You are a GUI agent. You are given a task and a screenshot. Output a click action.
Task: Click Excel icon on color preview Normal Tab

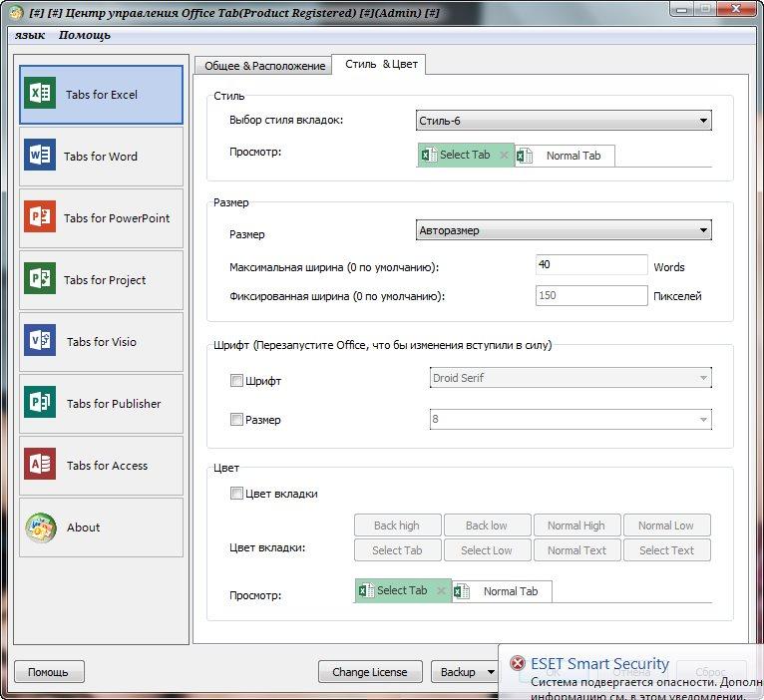(x=462, y=591)
